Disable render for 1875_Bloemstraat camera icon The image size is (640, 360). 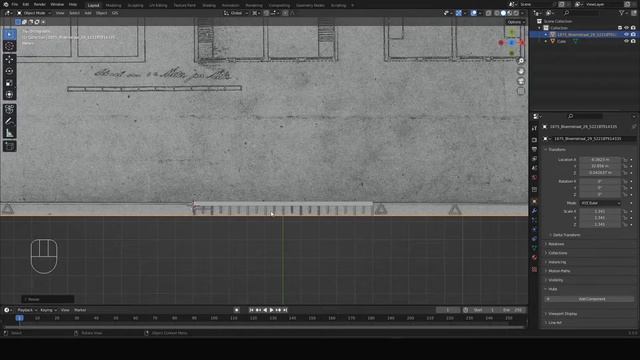tap(633, 35)
